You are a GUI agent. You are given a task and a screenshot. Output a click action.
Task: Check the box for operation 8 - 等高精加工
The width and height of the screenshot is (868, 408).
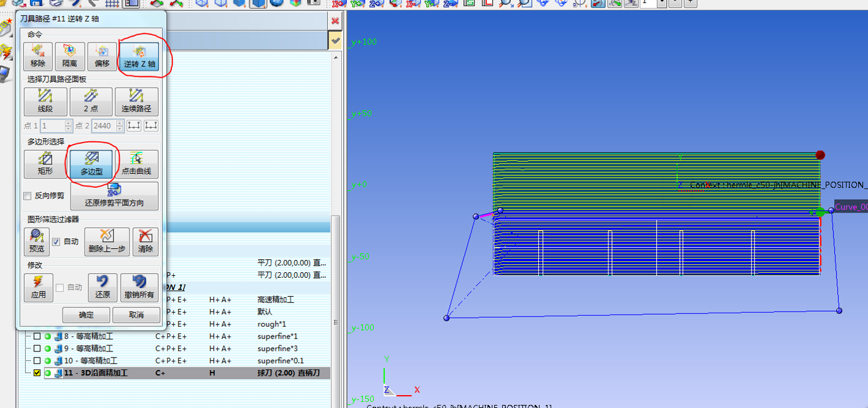tap(37, 337)
